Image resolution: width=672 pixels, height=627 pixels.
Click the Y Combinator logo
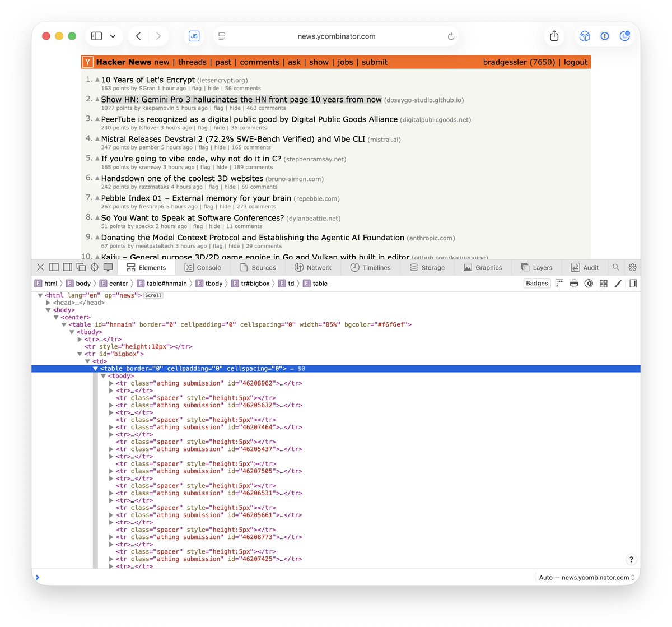click(88, 62)
